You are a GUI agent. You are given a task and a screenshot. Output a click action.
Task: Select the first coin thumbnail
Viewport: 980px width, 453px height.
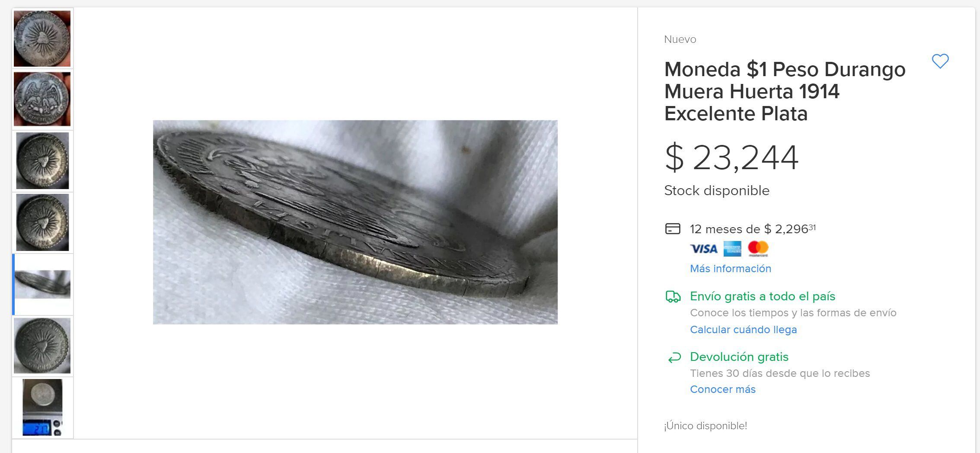click(x=42, y=39)
